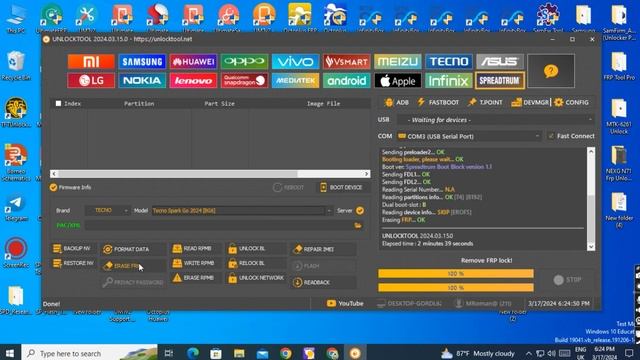The height and width of the screenshot is (360, 640).
Task: Select the Android tile
Action: pos(347,80)
